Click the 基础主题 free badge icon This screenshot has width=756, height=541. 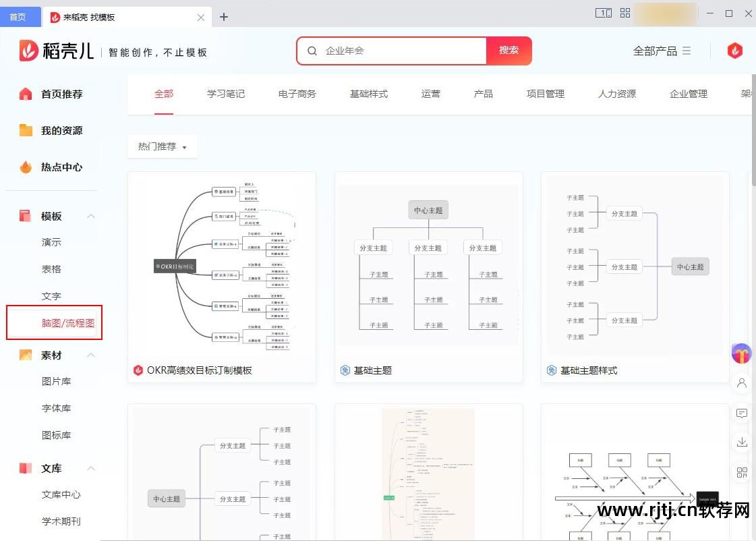click(345, 370)
